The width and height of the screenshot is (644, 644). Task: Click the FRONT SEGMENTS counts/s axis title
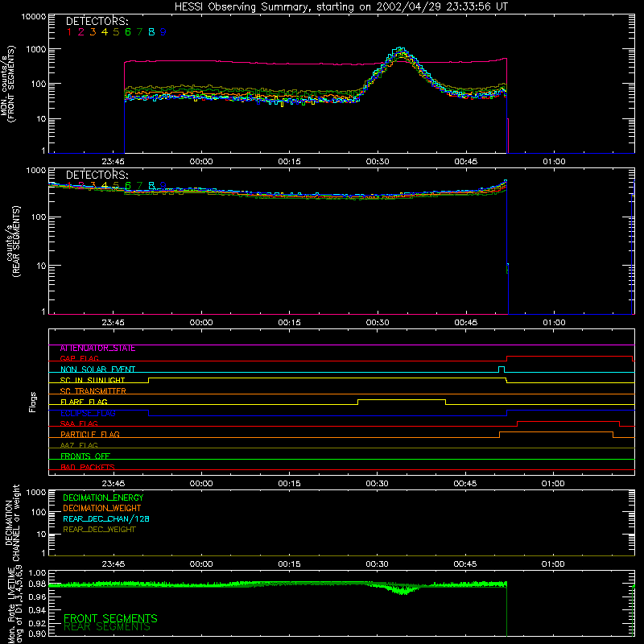click(8, 85)
